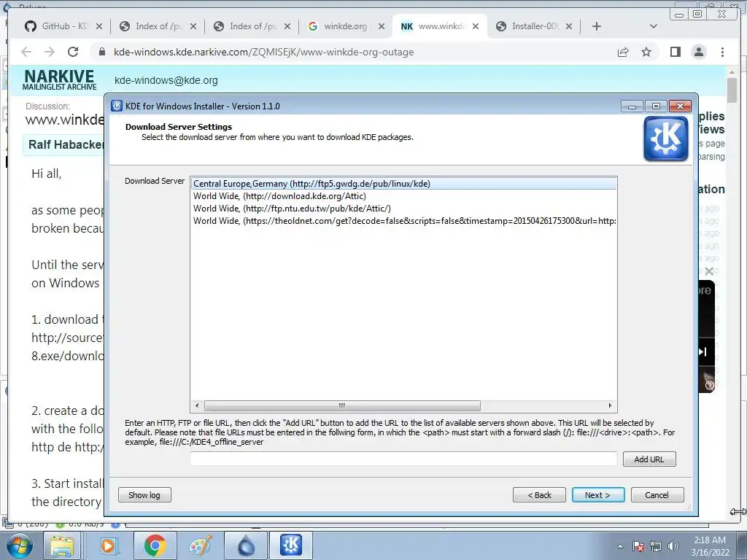Image resolution: width=747 pixels, height=560 pixels.
Task: Click the browser back arrow
Action: tap(26, 52)
